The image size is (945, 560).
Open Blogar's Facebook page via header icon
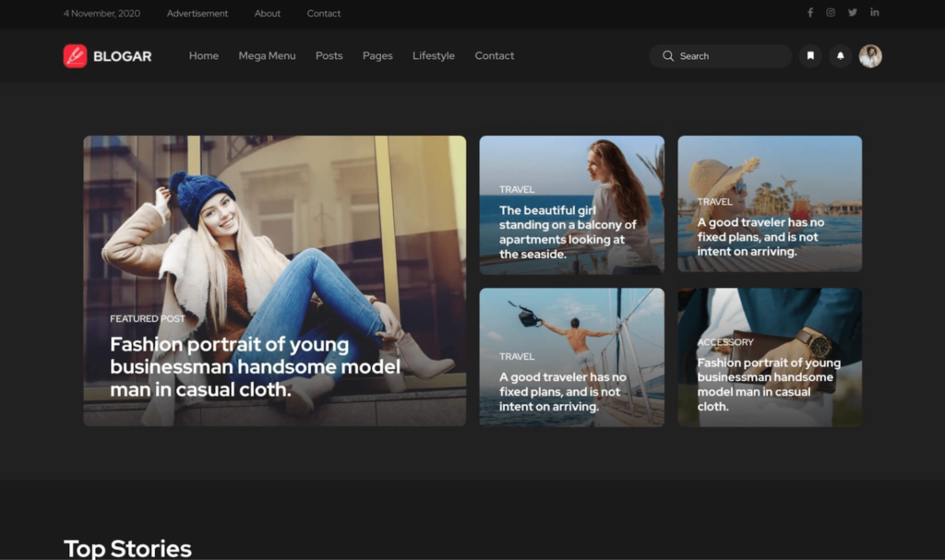click(x=810, y=12)
